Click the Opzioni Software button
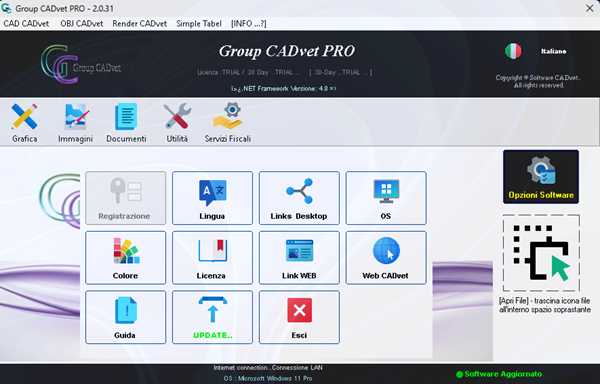This screenshot has width=600, height=384. click(541, 177)
